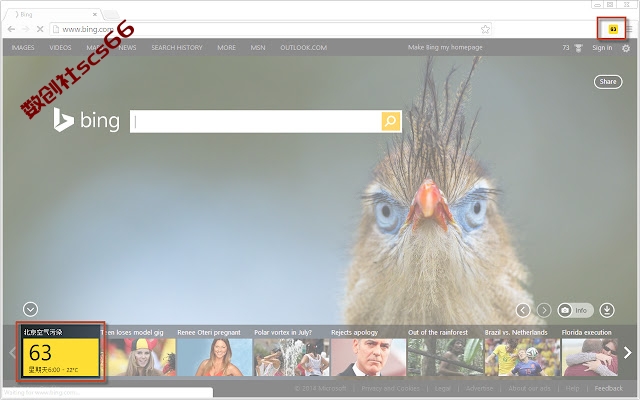The image size is (640, 400).
Task: Close the Bing tab
Action: (x=95, y=14)
